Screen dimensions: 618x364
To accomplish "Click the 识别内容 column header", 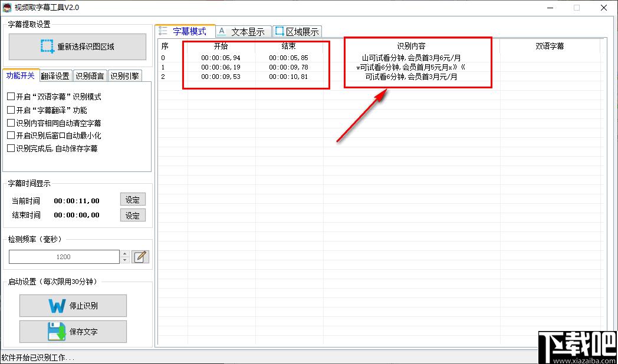I will click(411, 46).
